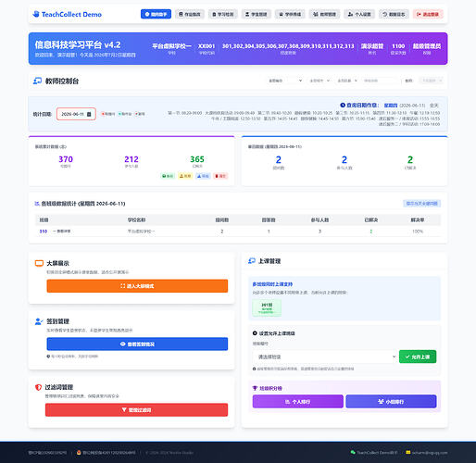
Task: Click the orange enter big-screen mode button
Action: click(x=137, y=286)
